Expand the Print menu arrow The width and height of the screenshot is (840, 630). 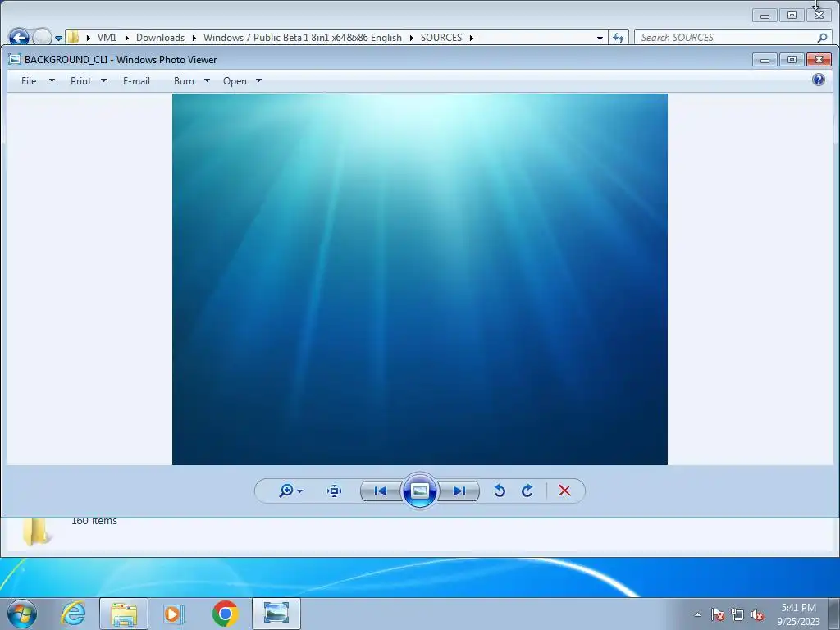click(104, 81)
